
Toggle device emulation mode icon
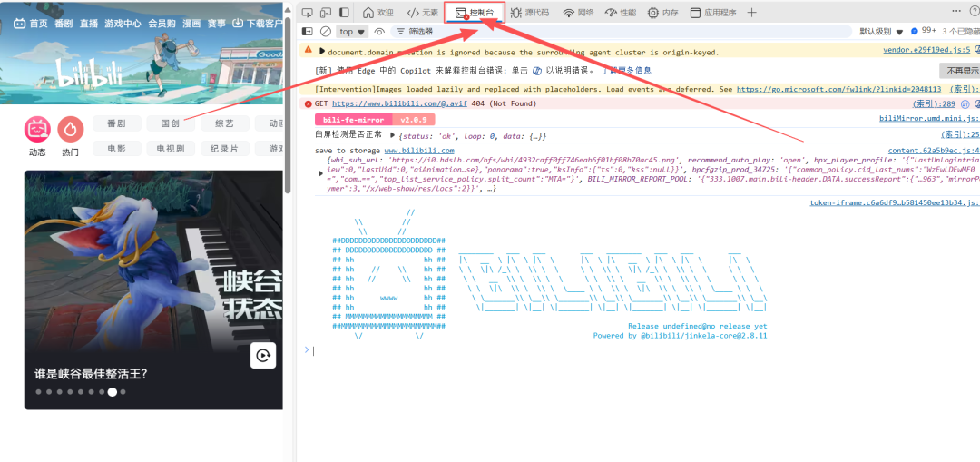(326, 13)
